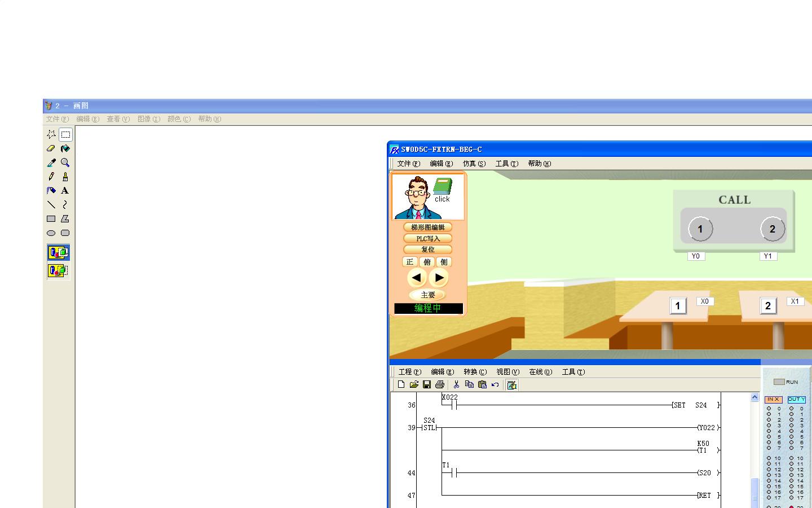Viewport: 812px width, 508px height.
Task: Click the Save floppy disk icon
Action: (427, 384)
